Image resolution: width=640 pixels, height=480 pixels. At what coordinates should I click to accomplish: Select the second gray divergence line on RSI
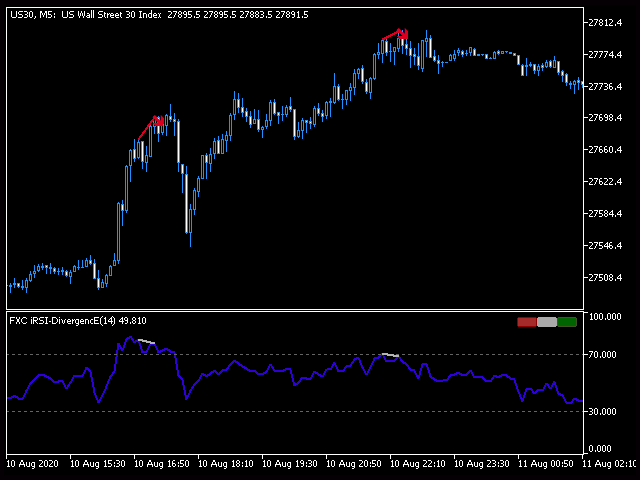click(390, 355)
